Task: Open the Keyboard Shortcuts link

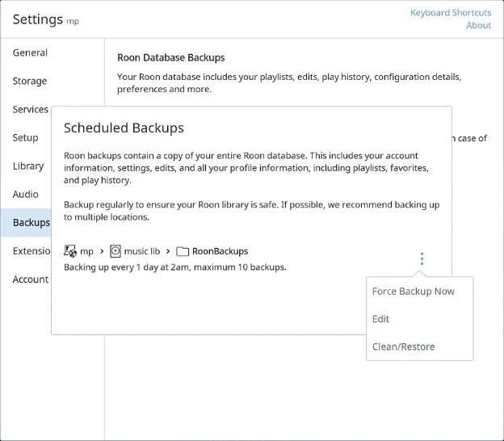Action: point(451,13)
